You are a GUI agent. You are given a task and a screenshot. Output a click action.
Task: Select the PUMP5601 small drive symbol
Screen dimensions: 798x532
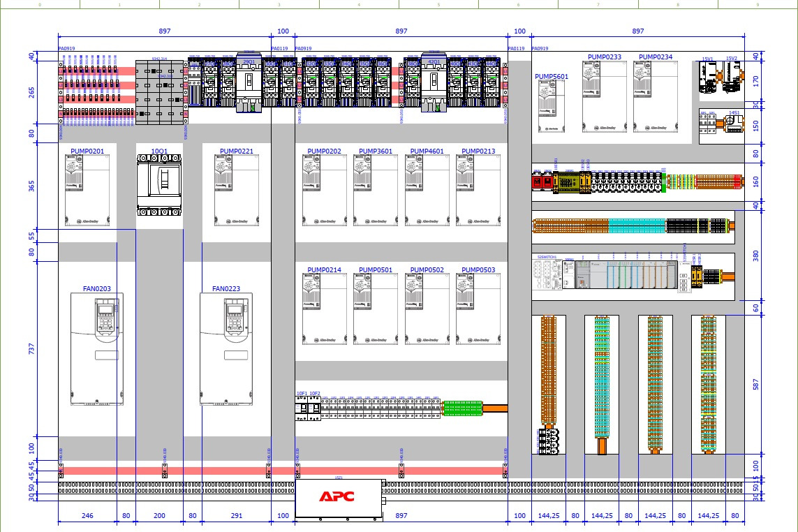pos(552,106)
